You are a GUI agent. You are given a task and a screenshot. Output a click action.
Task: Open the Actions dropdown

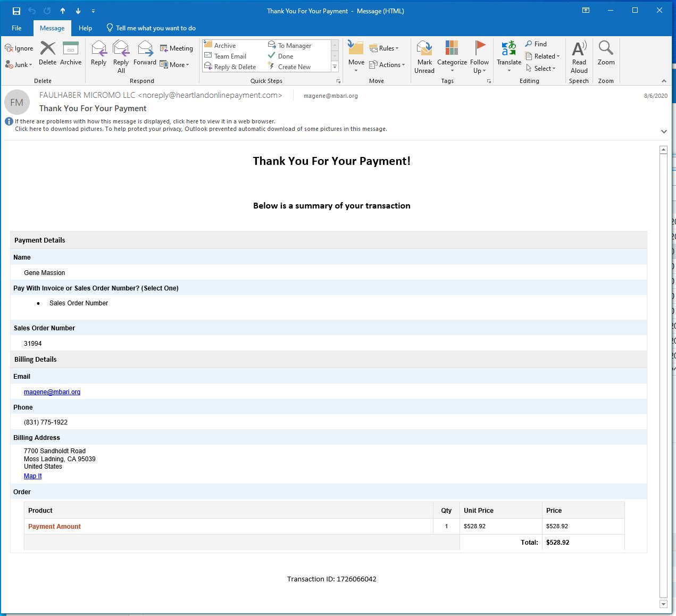tap(387, 65)
